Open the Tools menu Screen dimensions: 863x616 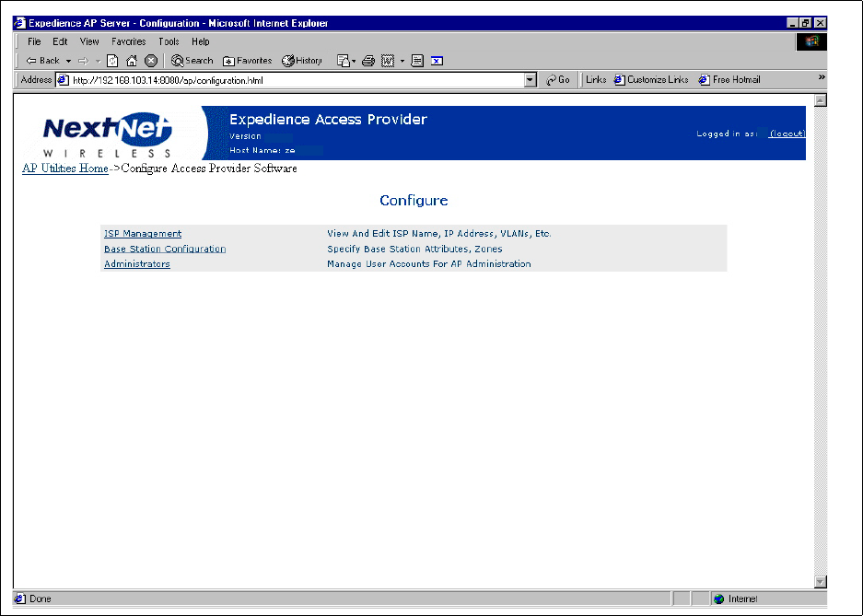169,41
